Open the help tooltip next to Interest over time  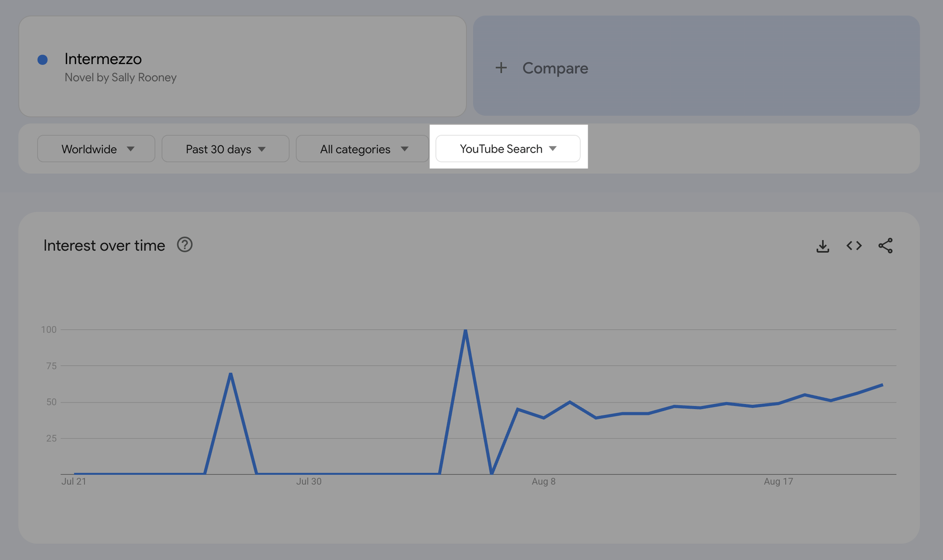185,245
